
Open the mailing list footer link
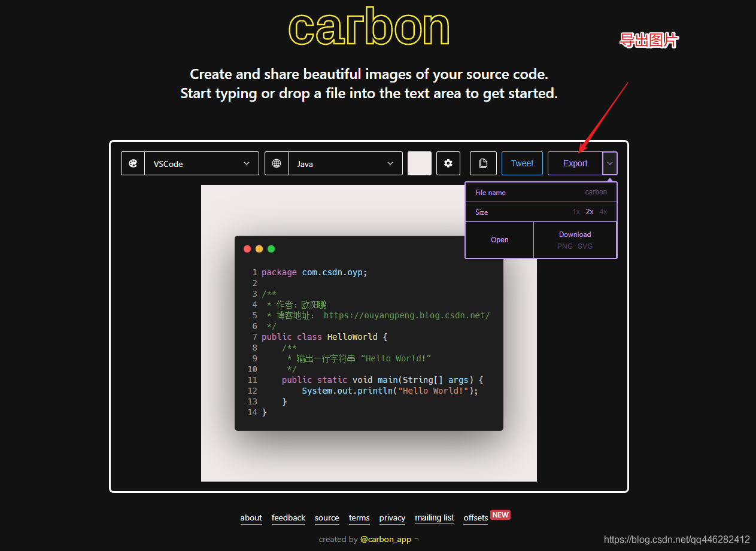coord(435,518)
